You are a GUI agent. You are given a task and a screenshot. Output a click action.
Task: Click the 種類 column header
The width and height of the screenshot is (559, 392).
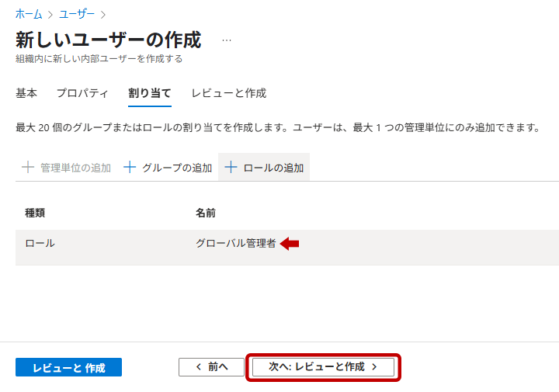[36, 213]
